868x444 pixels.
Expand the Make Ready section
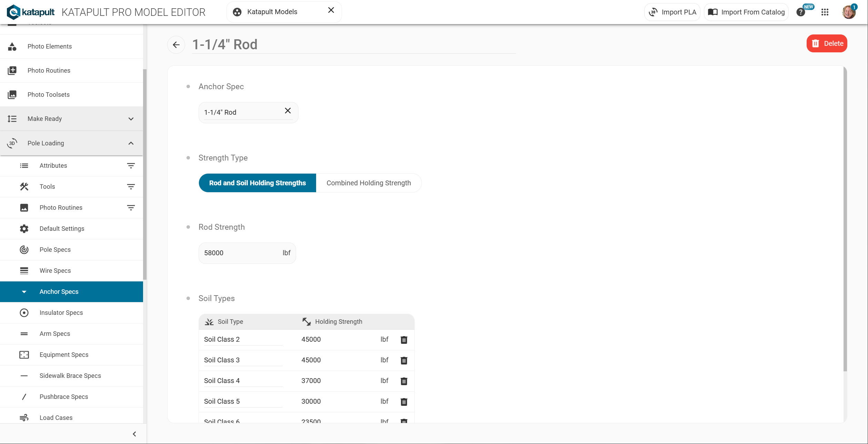click(x=131, y=119)
